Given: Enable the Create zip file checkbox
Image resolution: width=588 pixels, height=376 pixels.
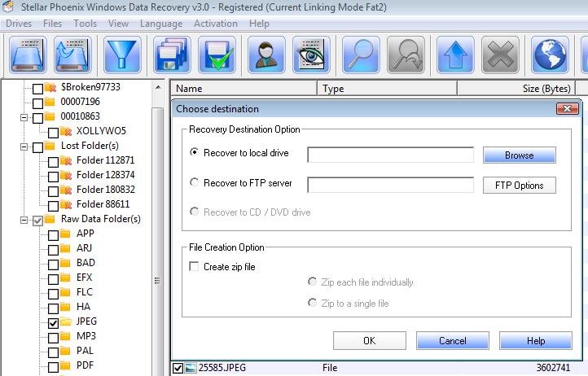Looking at the screenshot, I should pos(194,266).
